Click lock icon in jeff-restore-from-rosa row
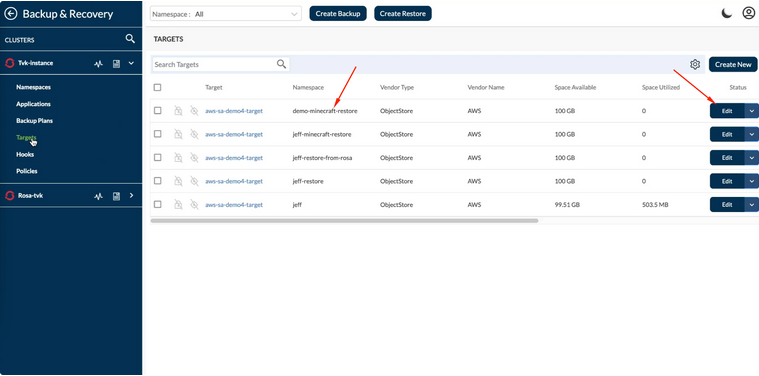 point(178,158)
